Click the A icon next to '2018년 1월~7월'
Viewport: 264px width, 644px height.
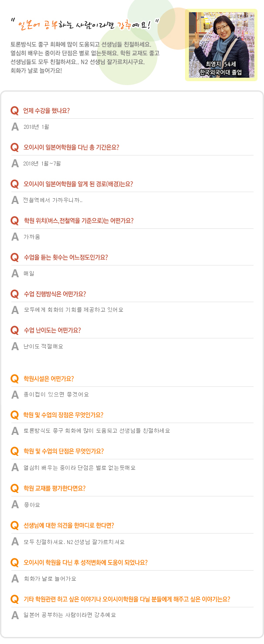click(x=15, y=163)
